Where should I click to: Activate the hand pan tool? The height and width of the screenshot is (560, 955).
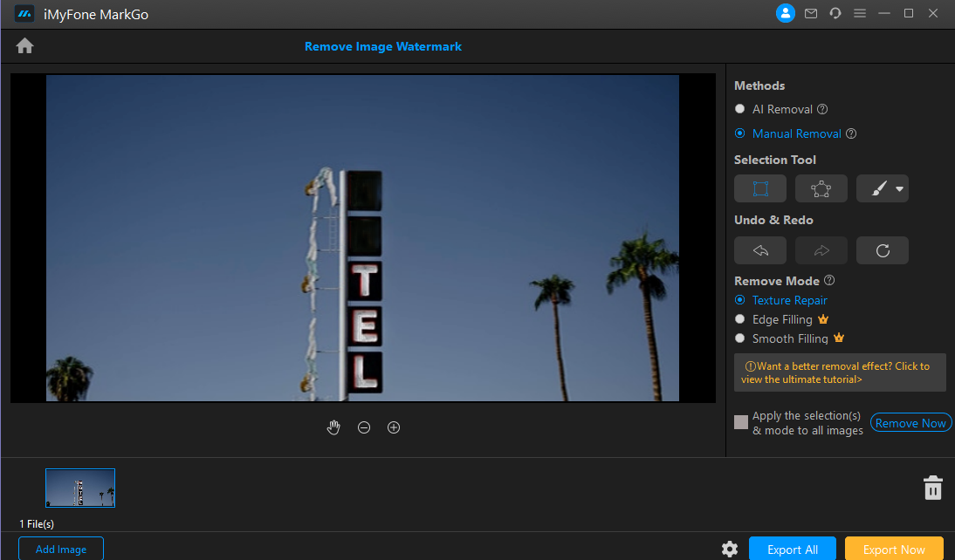[333, 427]
